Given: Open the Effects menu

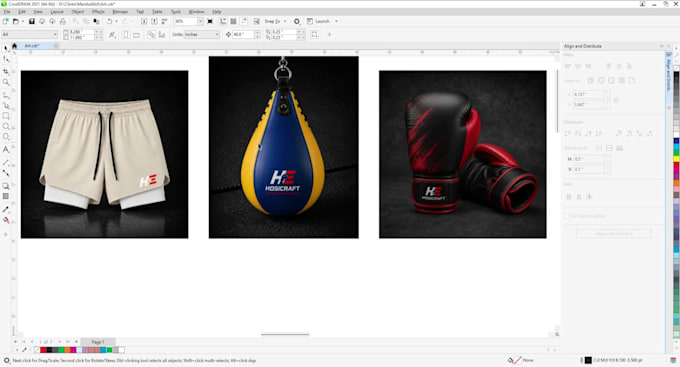Looking at the screenshot, I should coord(98,12).
